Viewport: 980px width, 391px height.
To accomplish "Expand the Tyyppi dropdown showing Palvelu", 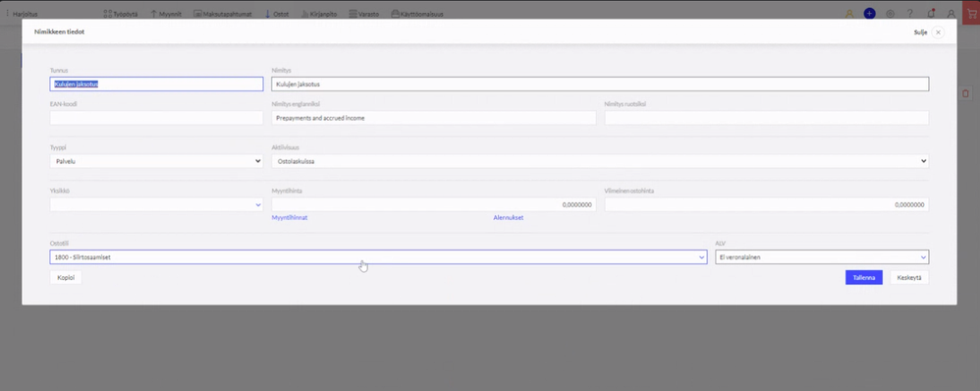I will pyautogui.click(x=156, y=161).
